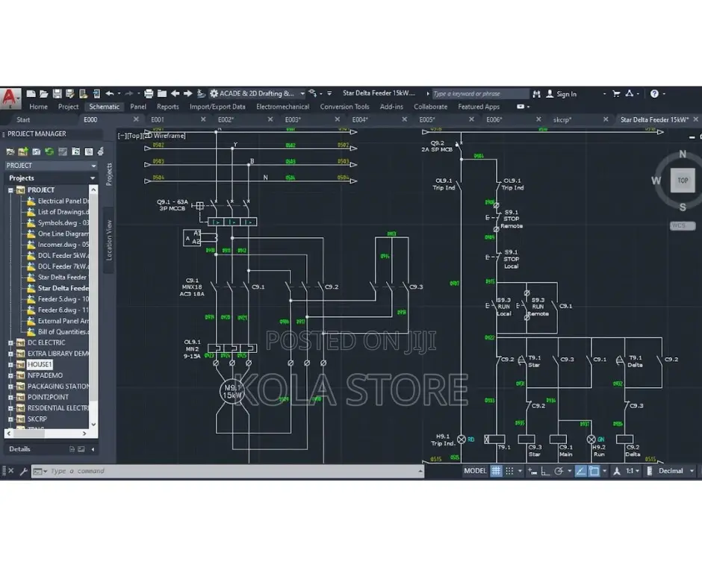Image resolution: width=702 pixels, height=588 pixels.
Task: Click the Next project drawing arrow
Action: pos(188,93)
